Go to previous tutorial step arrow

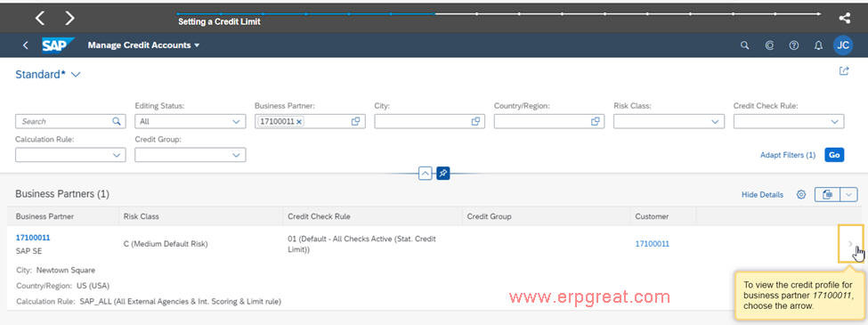click(40, 19)
